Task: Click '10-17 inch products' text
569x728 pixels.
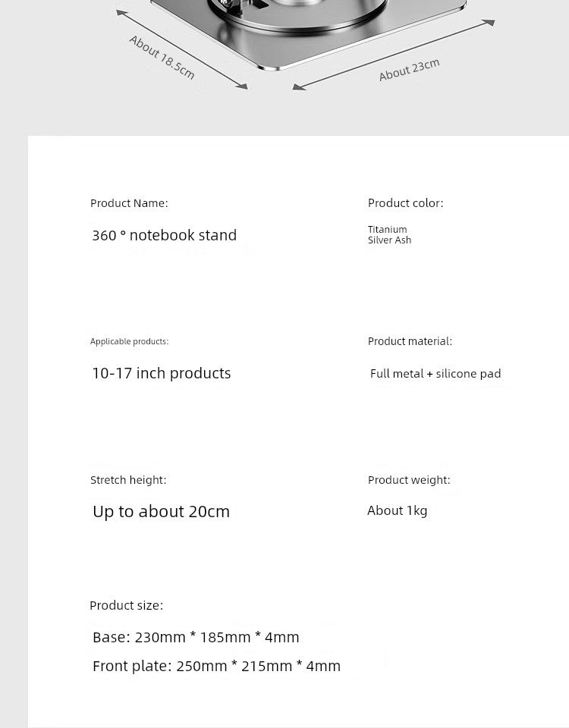Action: point(161,373)
